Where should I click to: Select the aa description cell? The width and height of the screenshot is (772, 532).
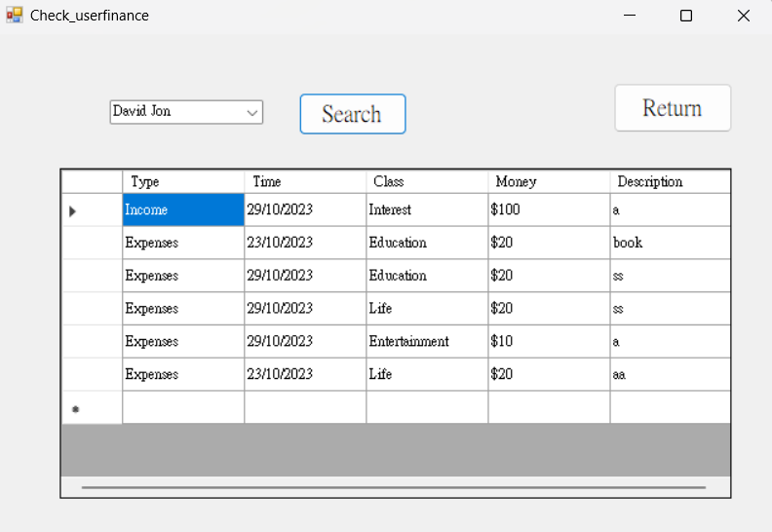[x=671, y=374]
